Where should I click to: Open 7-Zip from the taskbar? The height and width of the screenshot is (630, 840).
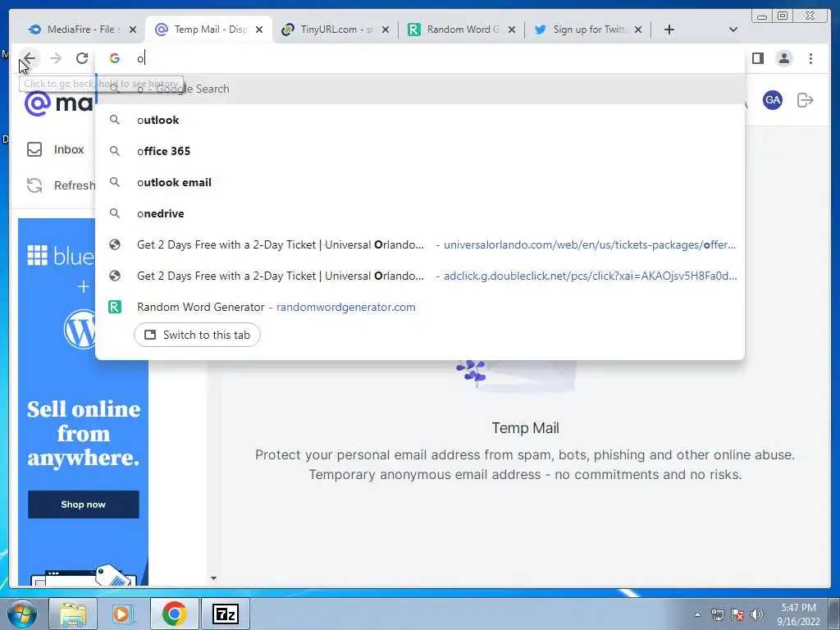pyautogui.click(x=225, y=614)
